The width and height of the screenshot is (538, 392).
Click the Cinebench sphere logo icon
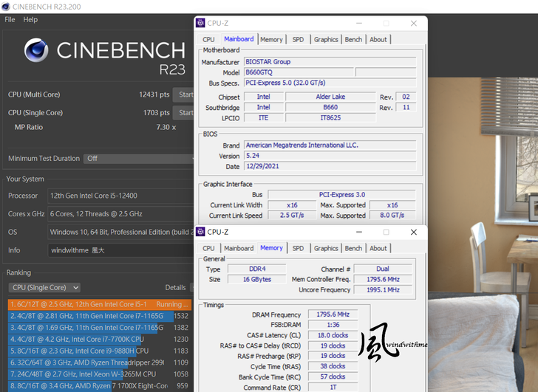[36, 51]
